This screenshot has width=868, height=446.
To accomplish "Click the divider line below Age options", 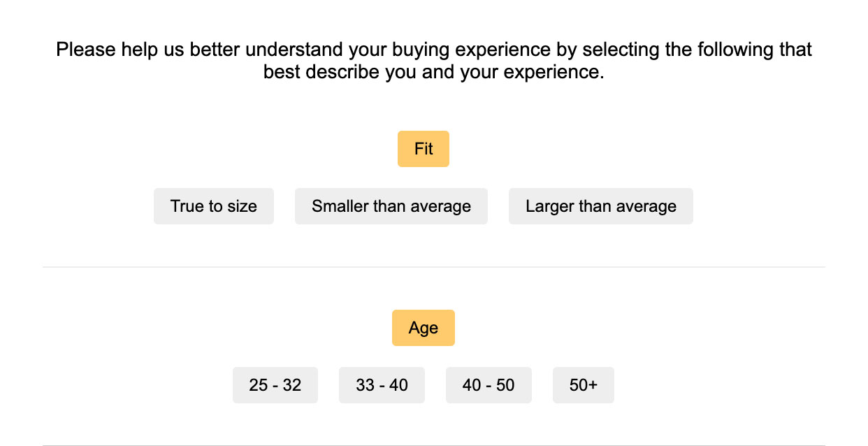I will click(434, 445).
